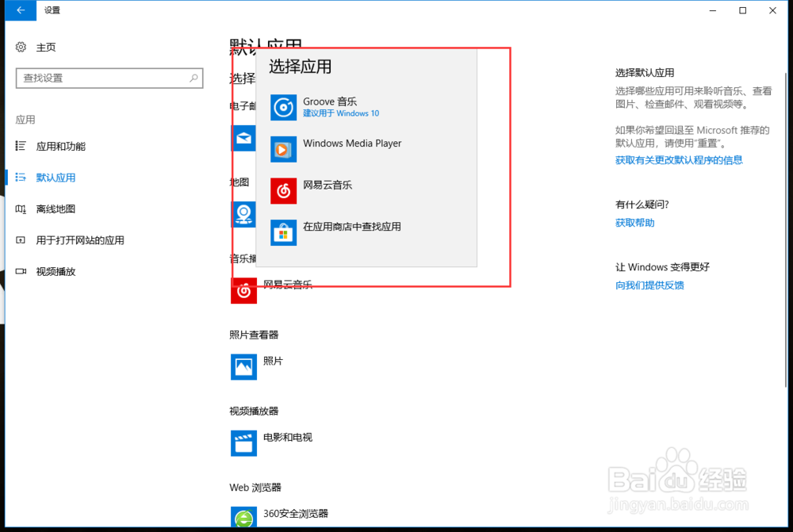This screenshot has width=793, height=532.
Task: Click the Windows Media Player label
Action: pos(352,144)
